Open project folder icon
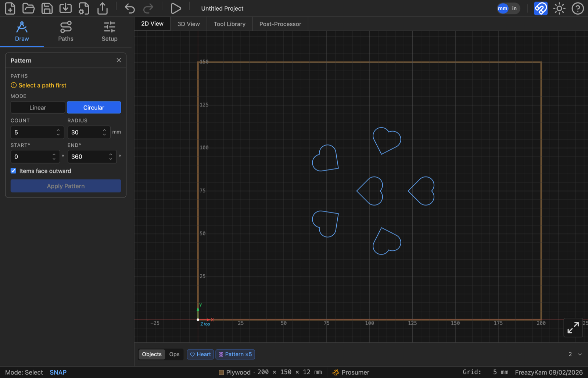The image size is (588, 378). coord(28,8)
